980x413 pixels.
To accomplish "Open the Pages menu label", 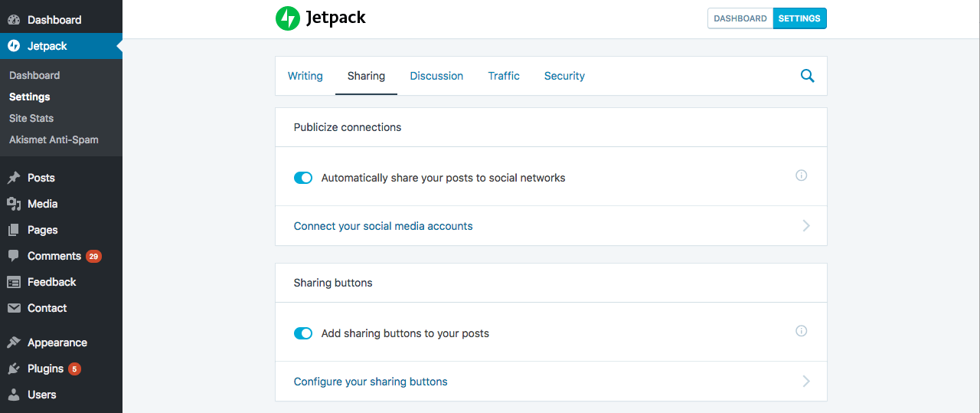I will click(x=43, y=230).
